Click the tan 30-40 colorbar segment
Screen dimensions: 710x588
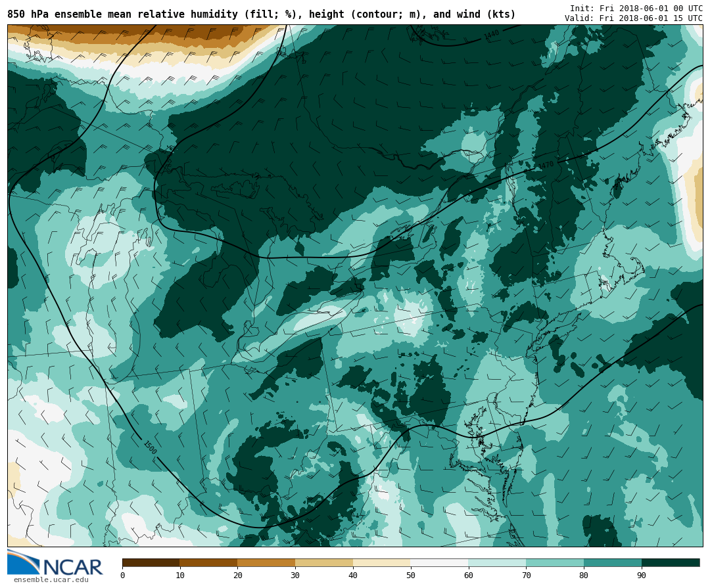click(x=324, y=562)
